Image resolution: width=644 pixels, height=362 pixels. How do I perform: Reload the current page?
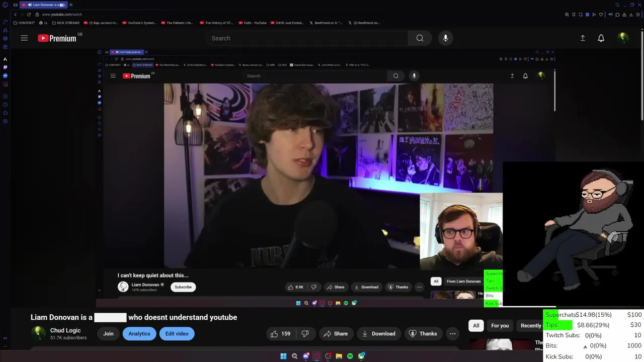point(29,14)
